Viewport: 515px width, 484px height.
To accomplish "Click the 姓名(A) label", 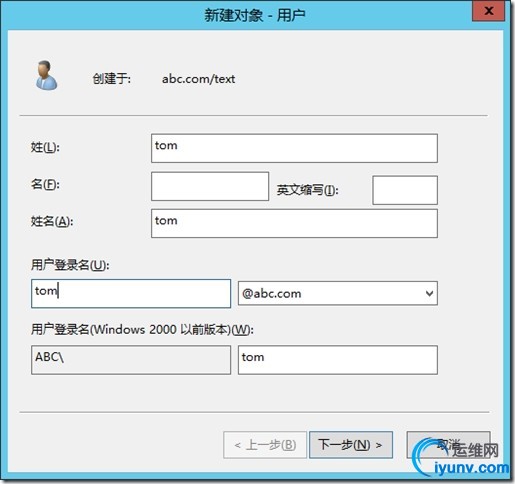I will [x=52, y=221].
